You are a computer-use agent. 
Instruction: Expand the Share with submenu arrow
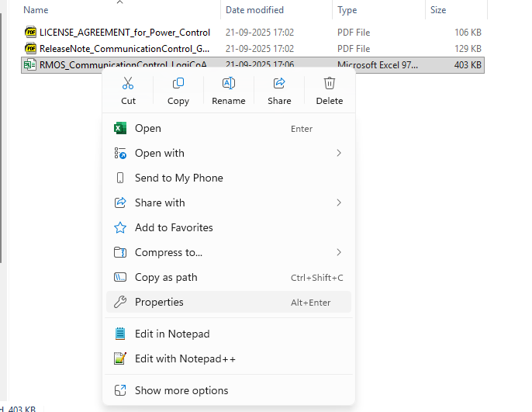tap(339, 203)
